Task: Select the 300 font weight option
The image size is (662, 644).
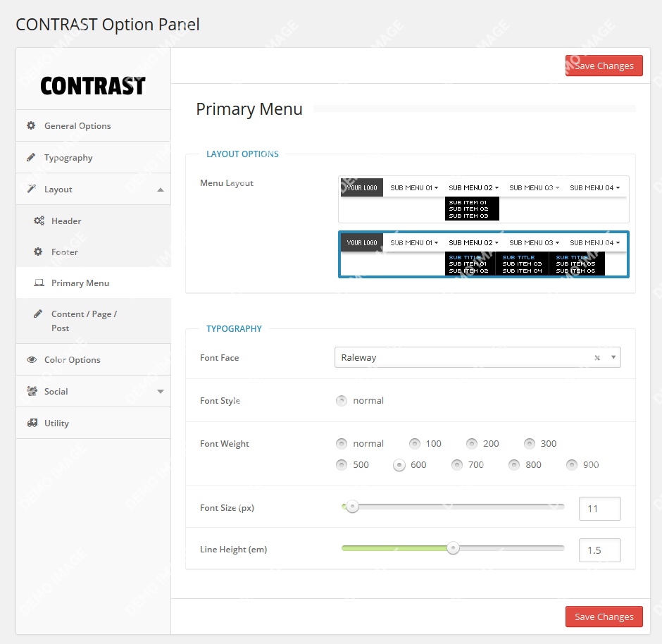Action: point(530,443)
